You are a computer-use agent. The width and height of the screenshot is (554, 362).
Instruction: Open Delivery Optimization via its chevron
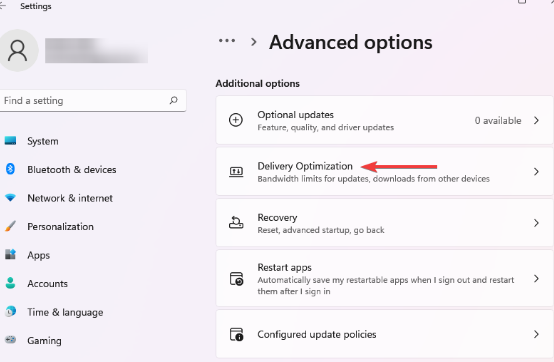(x=536, y=172)
